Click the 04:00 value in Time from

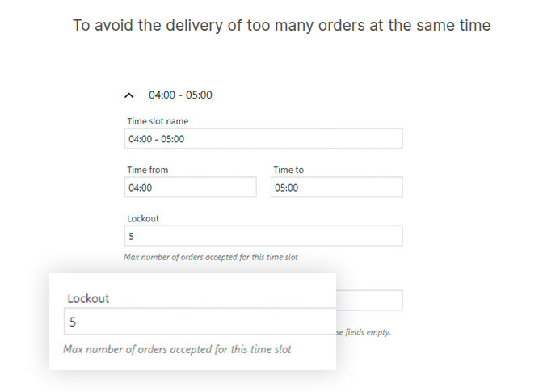pos(141,188)
